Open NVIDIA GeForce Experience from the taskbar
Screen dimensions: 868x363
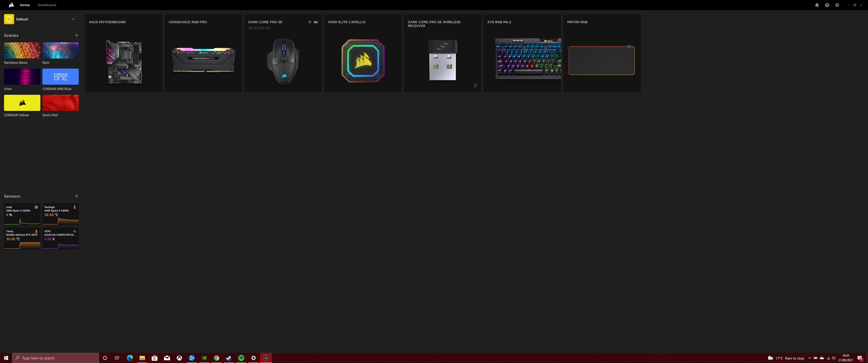pos(204,358)
